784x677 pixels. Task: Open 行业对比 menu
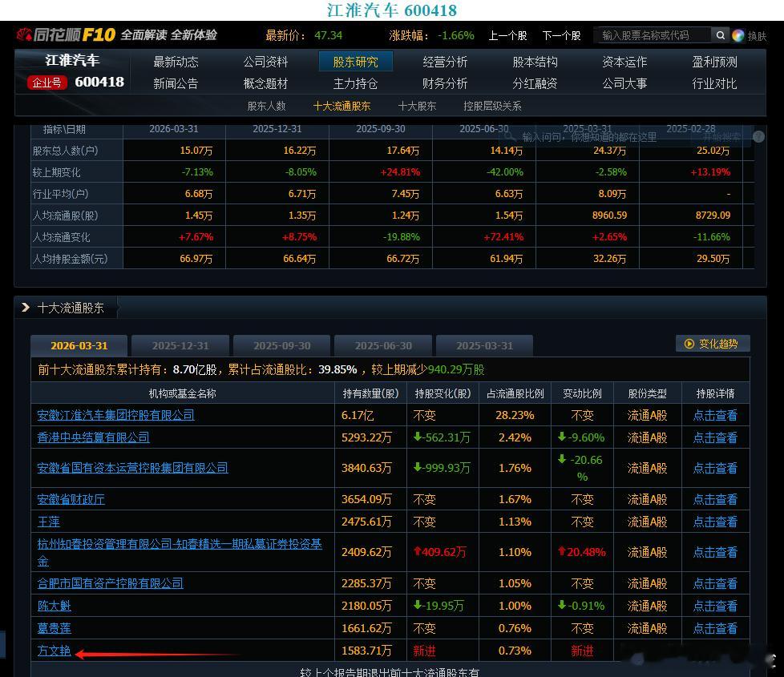[714, 83]
